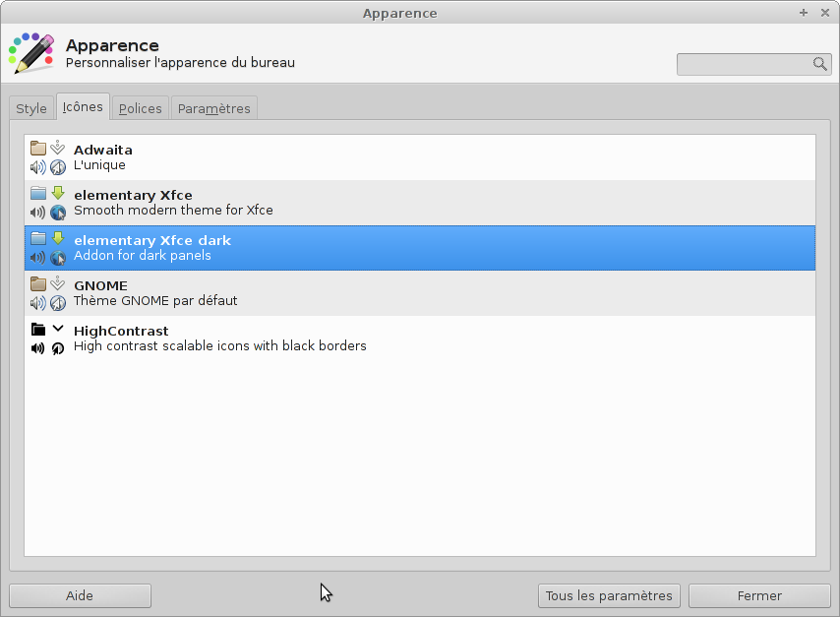Image resolution: width=840 pixels, height=617 pixels.
Task: Click the elementary Xfce speaker preview icon
Action: point(38,213)
